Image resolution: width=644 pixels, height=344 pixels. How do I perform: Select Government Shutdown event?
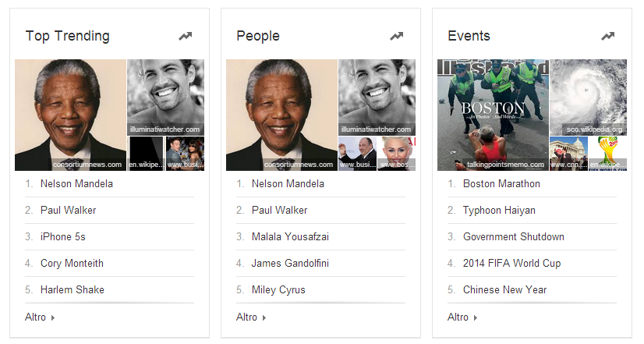(513, 236)
